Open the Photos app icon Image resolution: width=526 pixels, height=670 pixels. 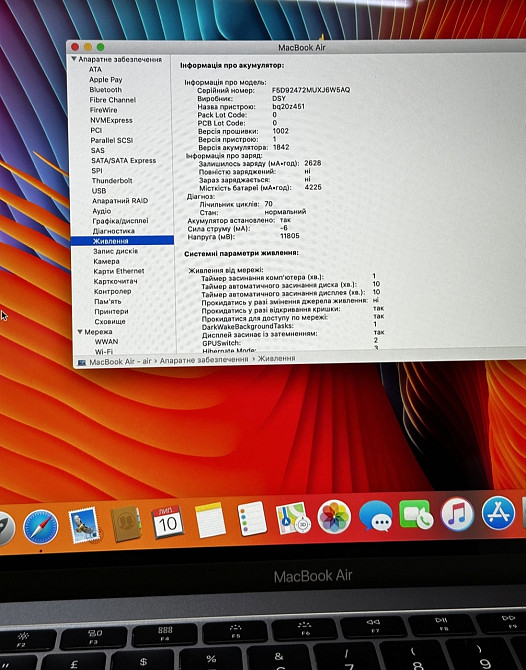[x=334, y=517]
